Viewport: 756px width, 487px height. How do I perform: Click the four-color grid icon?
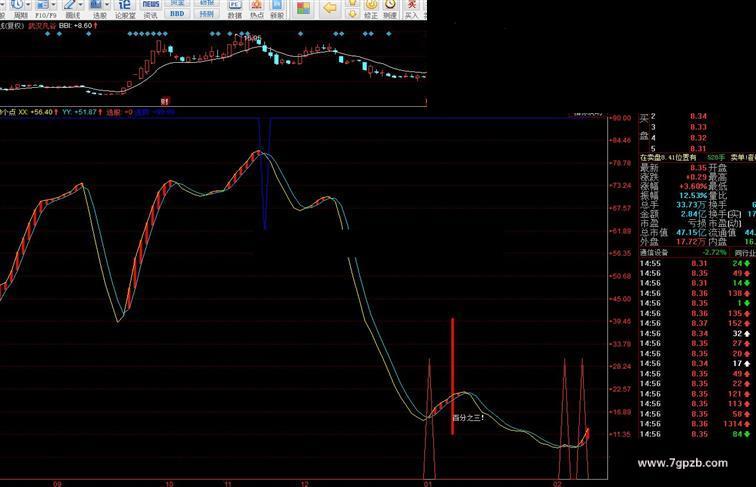click(303, 8)
